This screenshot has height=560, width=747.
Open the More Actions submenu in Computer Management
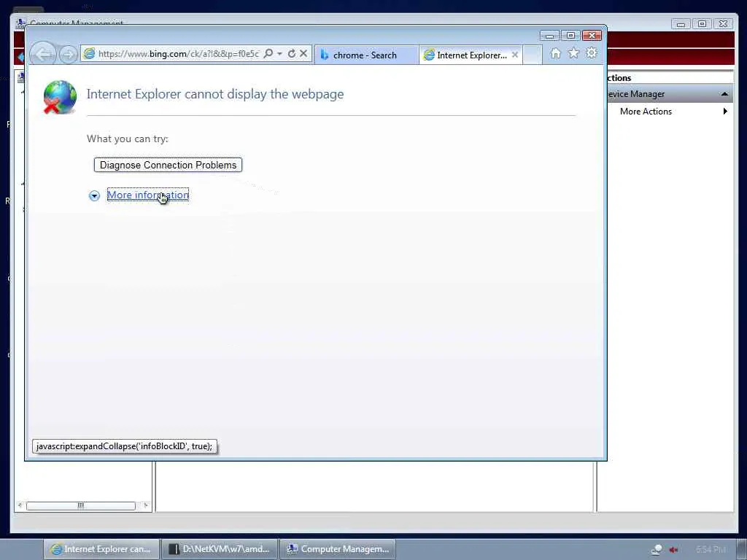[673, 112]
